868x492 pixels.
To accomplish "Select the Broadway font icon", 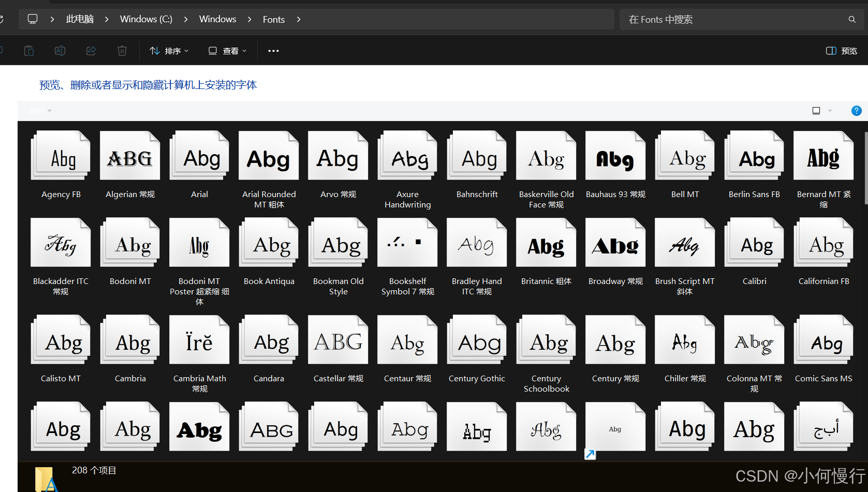I will coord(615,242).
